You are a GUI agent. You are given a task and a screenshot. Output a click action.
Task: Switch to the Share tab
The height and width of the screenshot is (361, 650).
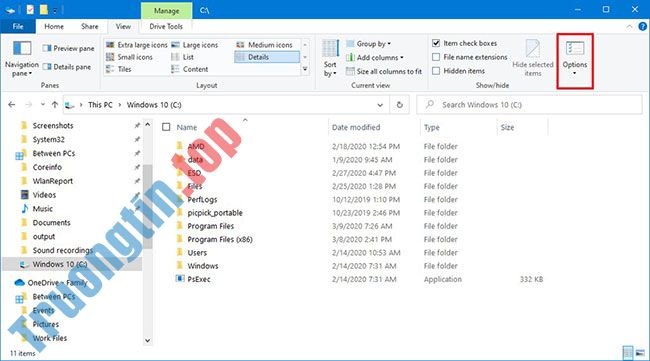click(x=90, y=27)
